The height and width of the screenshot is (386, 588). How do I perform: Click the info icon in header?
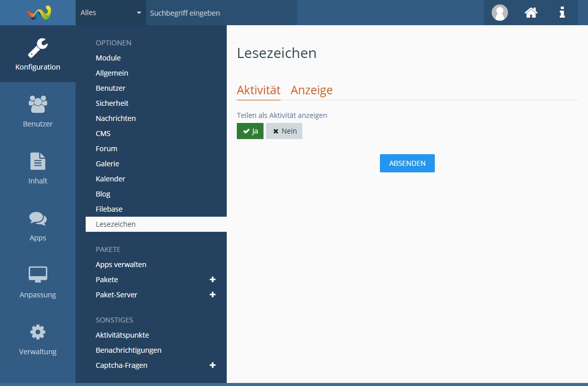pos(562,13)
